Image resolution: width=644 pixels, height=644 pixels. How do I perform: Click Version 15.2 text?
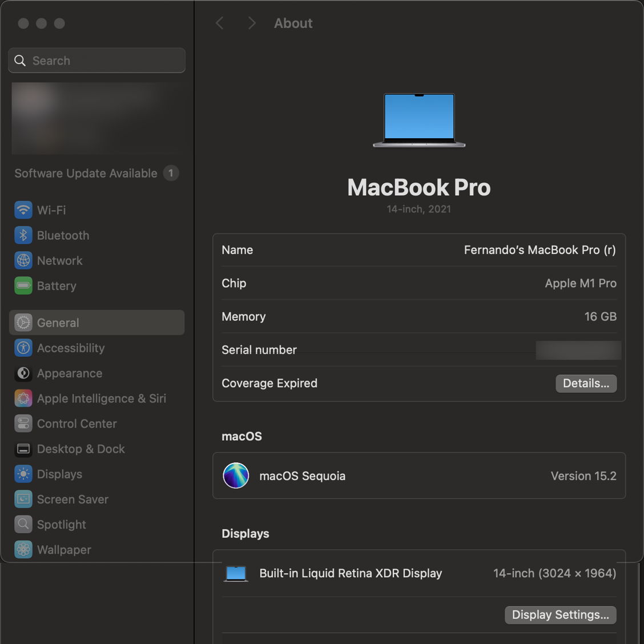coord(583,476)
